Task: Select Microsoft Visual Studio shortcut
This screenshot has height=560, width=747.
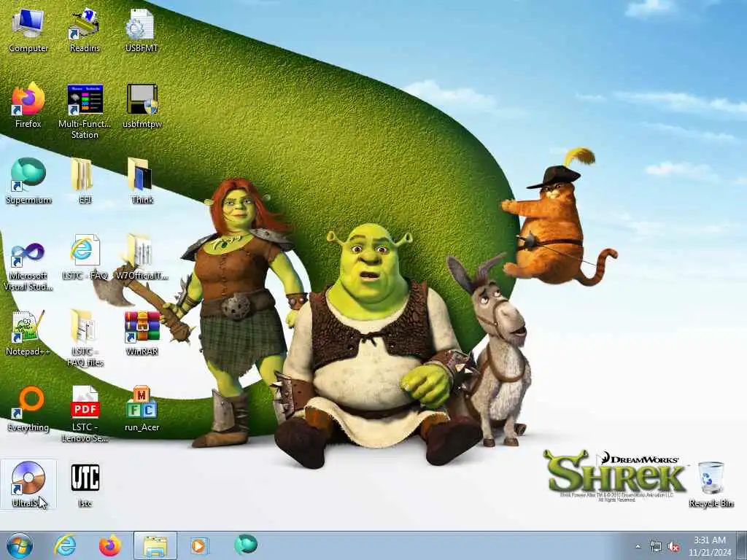Action: coord(28,265)
